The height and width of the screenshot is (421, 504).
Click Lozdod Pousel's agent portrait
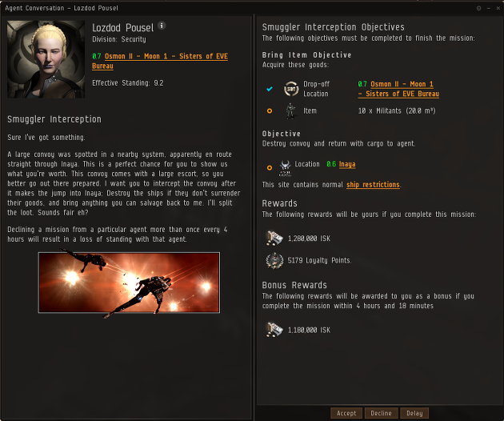(46, 59)
